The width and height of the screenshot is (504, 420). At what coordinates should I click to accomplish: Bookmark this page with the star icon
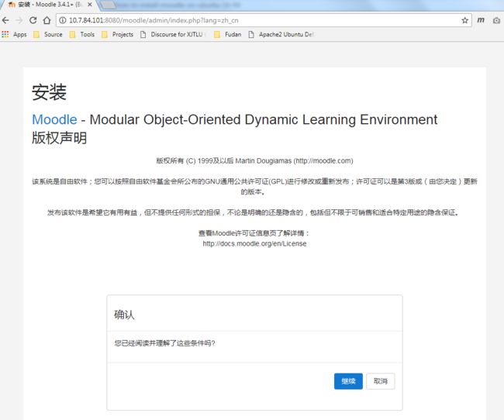(x=464, y=21)
